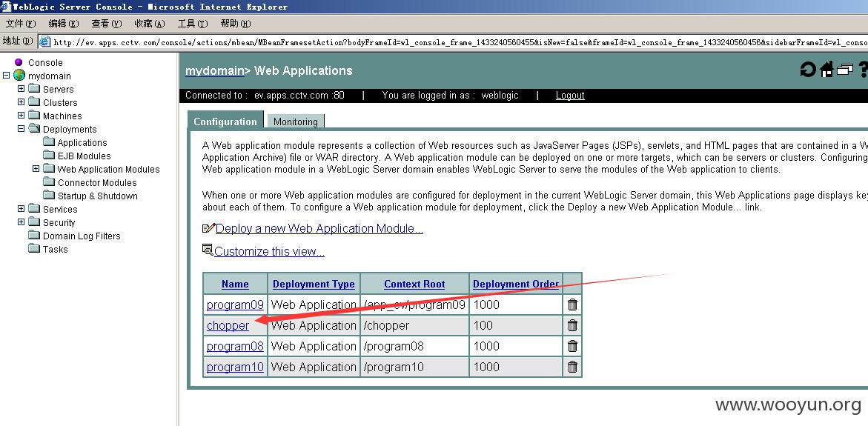
Task: Expand the Web Application Modules node
Action: tap(36, 169)
